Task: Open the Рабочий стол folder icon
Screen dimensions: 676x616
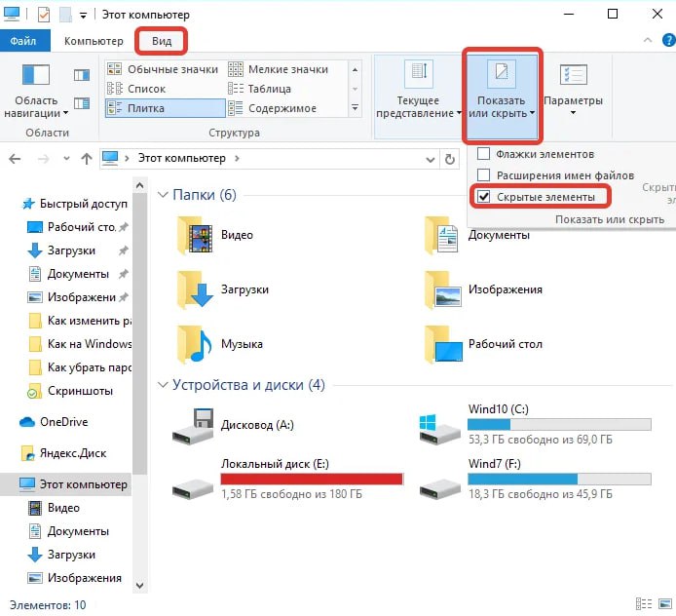Action: click(443, 344)
